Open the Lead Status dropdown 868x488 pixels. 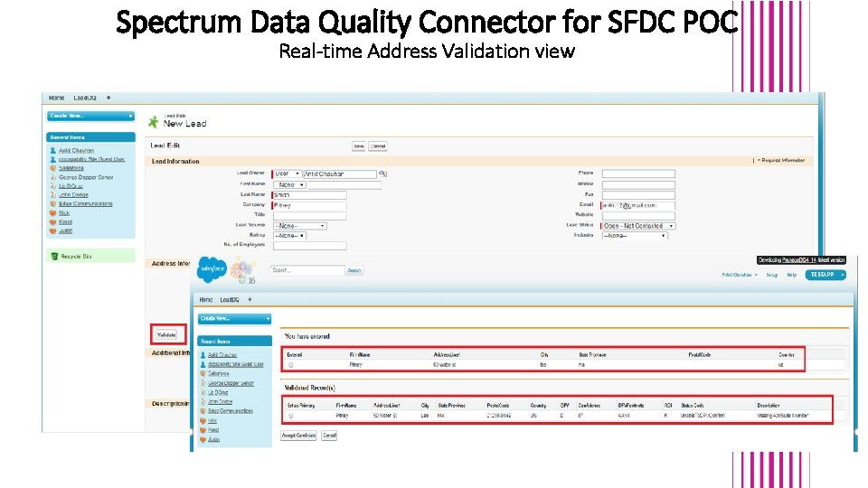point(639,226)
